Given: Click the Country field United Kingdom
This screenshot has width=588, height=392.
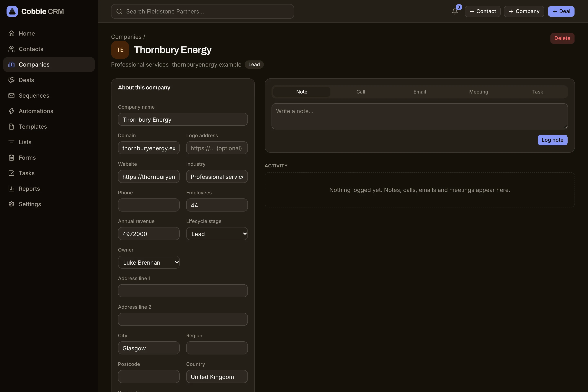Looking at the screenshot, I should point(217,376).
